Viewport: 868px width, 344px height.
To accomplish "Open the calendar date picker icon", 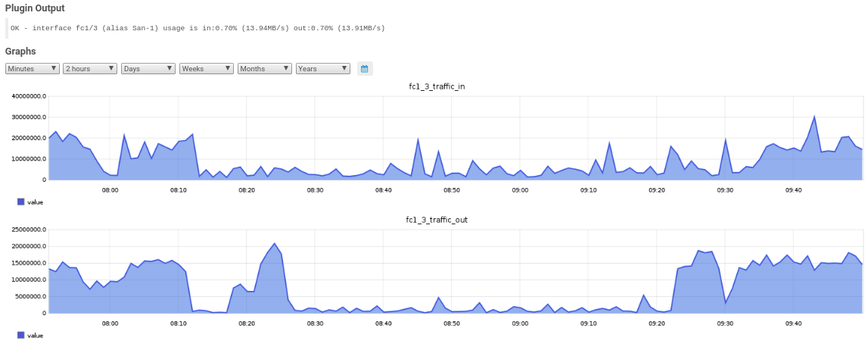I will click(x=365, y=69).
